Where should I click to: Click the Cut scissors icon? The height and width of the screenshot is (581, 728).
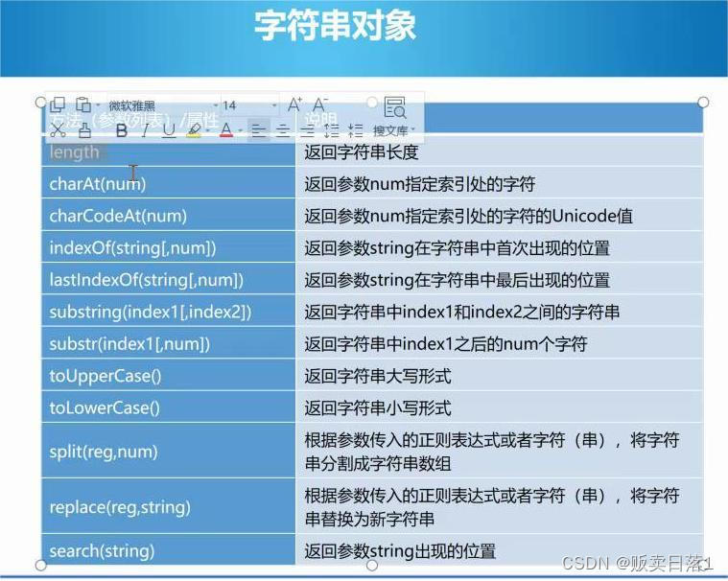(58, 130)
